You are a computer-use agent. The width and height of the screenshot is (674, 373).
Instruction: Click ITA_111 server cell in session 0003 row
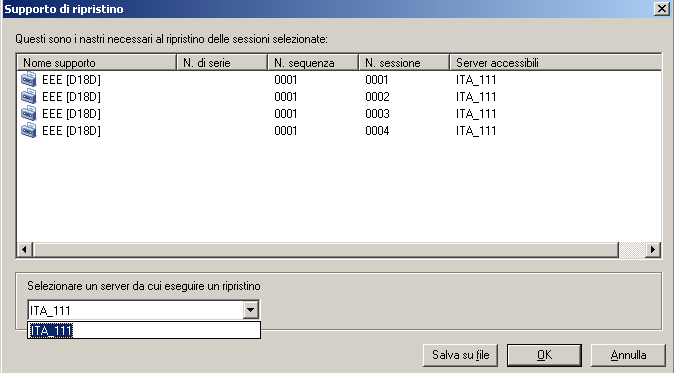coord(476,114)
